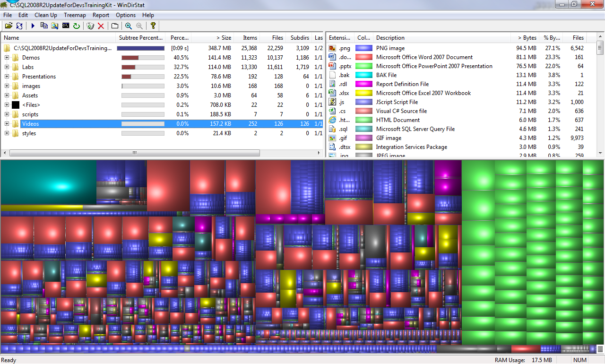Click the Demos folder icon

16,58
